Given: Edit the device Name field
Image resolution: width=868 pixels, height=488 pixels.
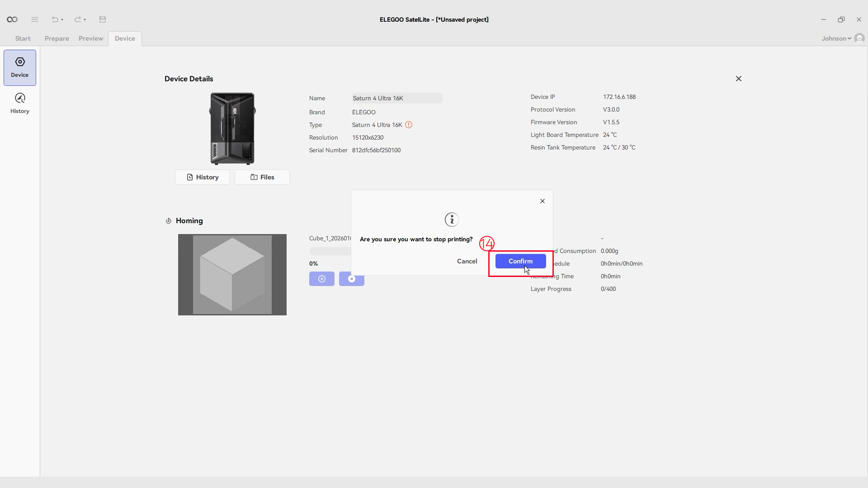Looking at the screenshot, I should (x=397, y=98).
